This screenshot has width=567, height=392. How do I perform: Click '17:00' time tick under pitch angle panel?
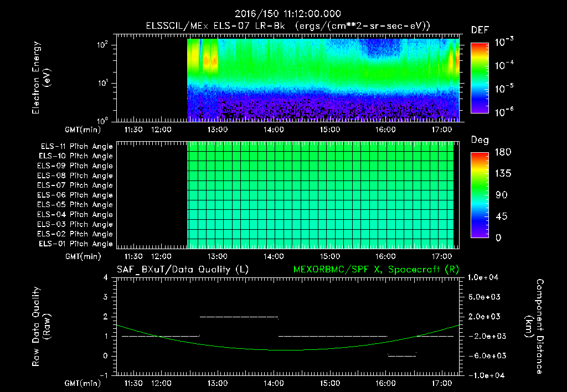[441, 257]
